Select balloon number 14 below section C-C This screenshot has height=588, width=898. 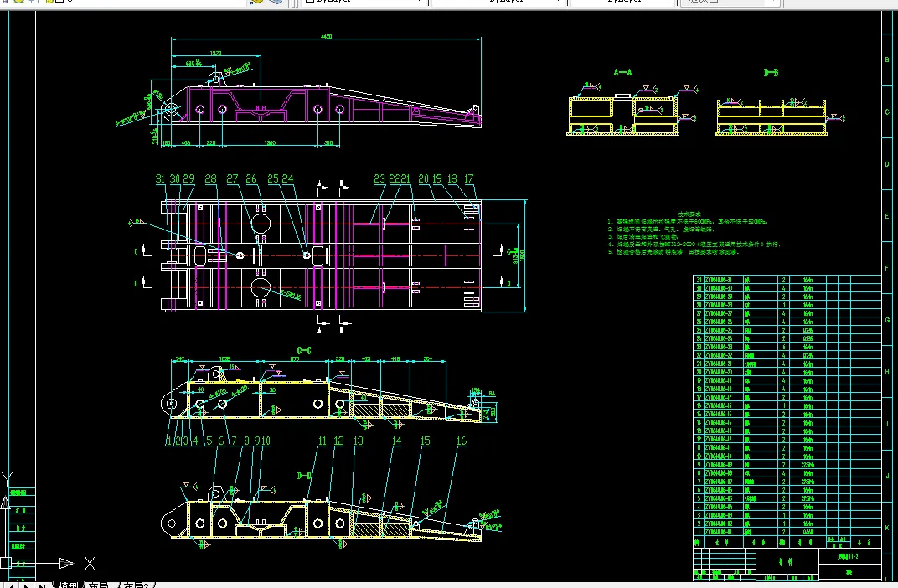tap(397, 441)
